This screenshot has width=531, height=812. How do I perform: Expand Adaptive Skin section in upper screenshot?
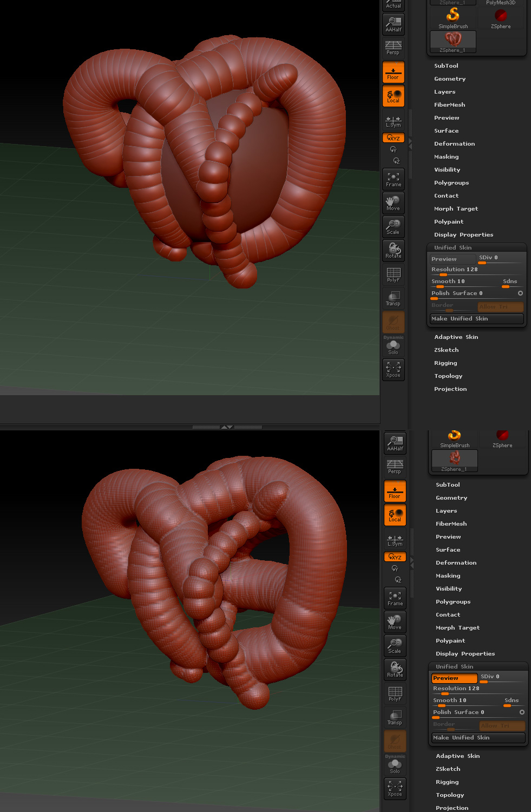(456, 337)
